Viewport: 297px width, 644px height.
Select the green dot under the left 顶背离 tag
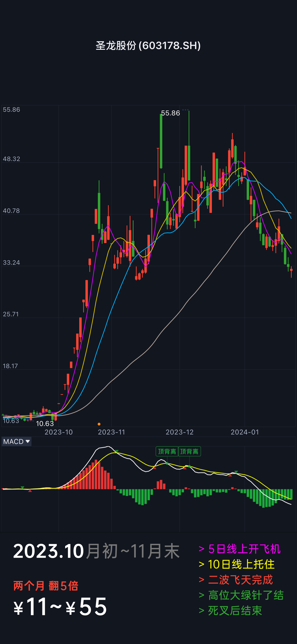(x=167, y=463)
